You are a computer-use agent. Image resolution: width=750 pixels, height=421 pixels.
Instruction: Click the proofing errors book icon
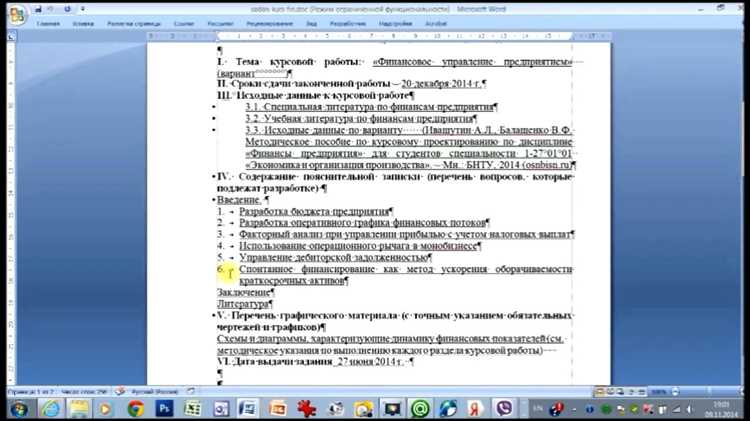120,391
